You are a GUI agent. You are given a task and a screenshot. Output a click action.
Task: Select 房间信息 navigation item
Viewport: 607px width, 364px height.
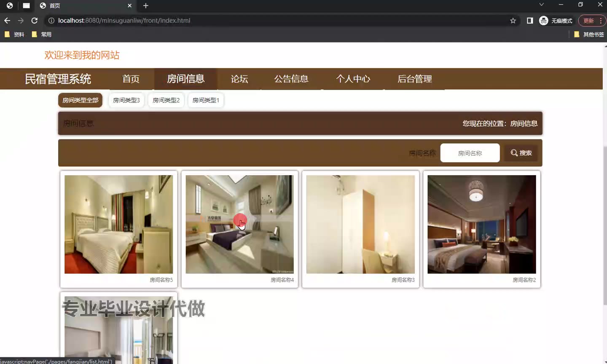coord(185,79)
